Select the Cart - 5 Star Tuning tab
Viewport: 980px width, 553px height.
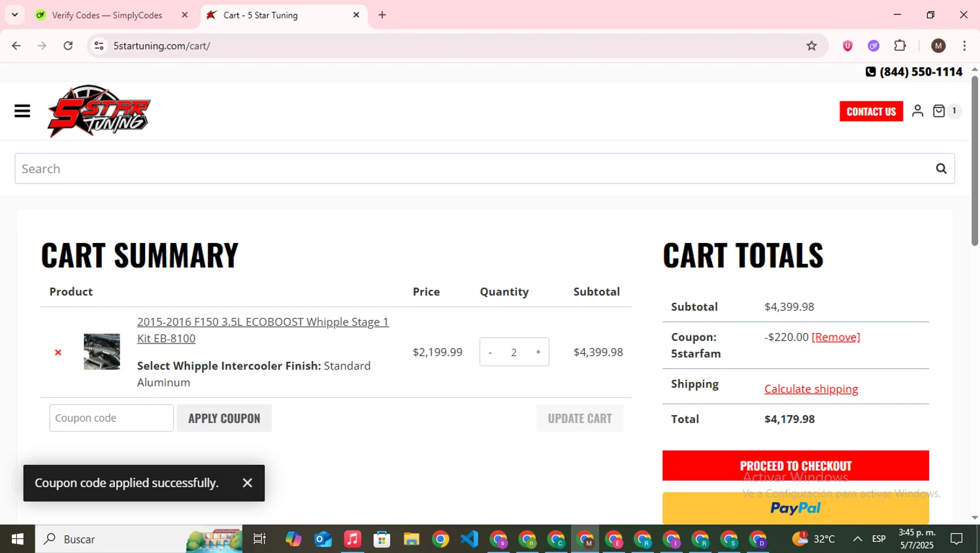click(284, 15)
